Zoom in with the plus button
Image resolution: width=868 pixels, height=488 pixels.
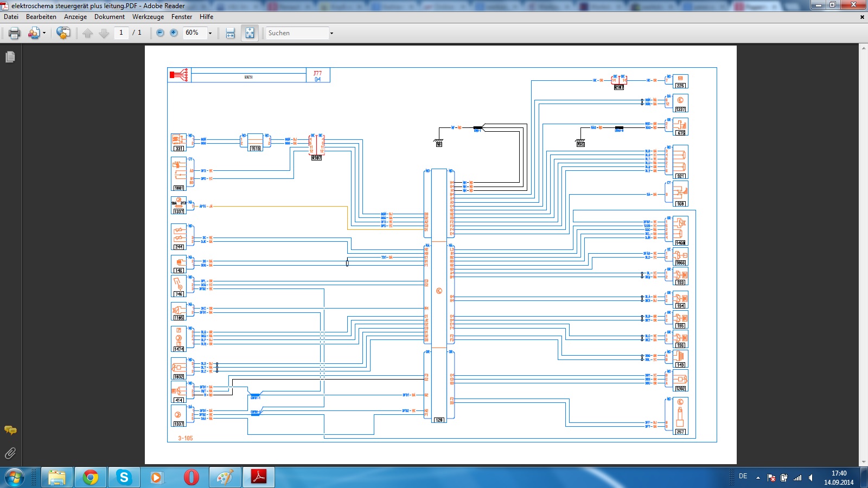coord(174,33)
